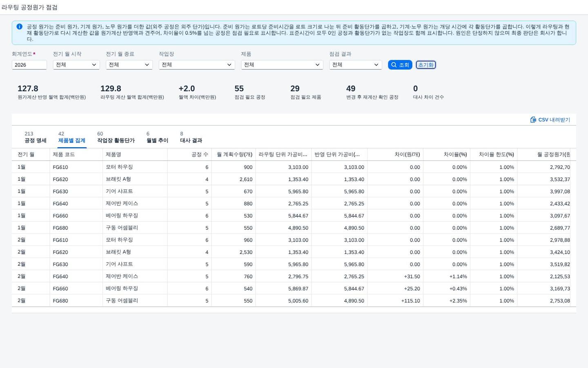Select the 1월 FG610 모터 하우징 row
Screen dimensions: 588x368
(294, 167)
